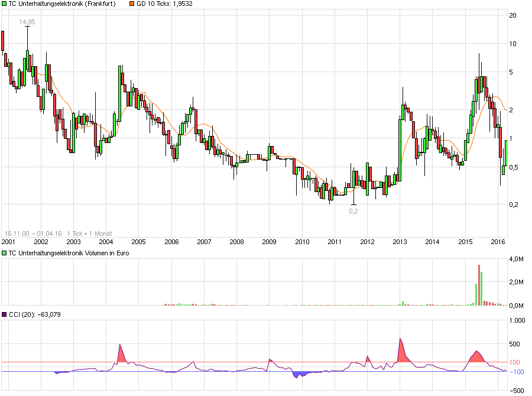Viewport: 532px width, 396px height.
Task: Click the volume axis value 4,0M
Action: click(x=517, y=259)
